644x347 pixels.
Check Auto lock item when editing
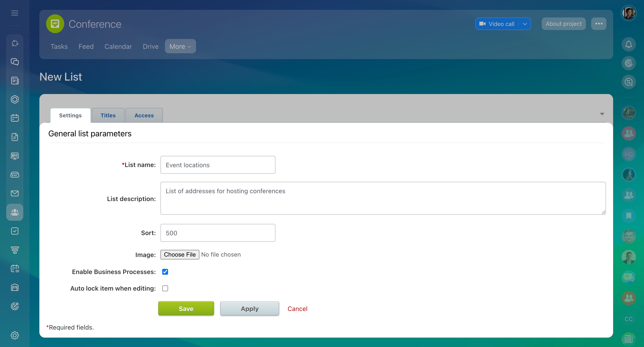pyautogui.click(x=165, y=288)
